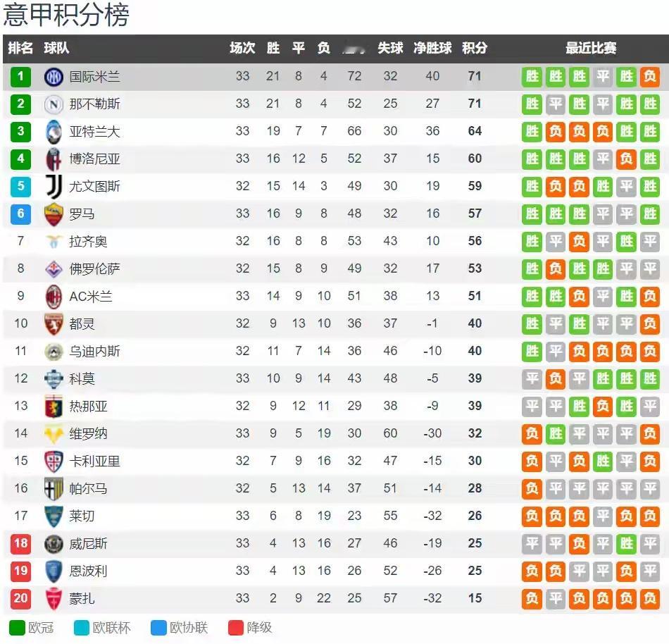Click the Inter Milan (国际米兰) club crest
The image size is (669, 644).
point(54,77)
